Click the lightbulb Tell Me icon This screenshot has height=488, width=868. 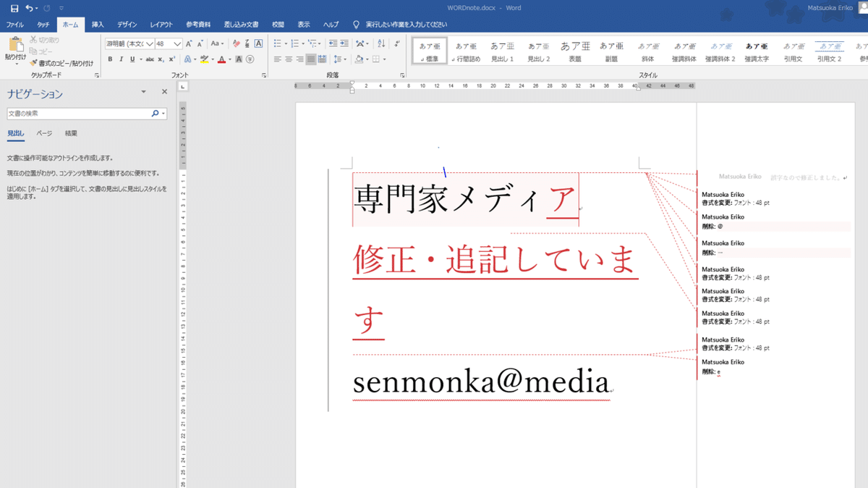tap(356, 25)
